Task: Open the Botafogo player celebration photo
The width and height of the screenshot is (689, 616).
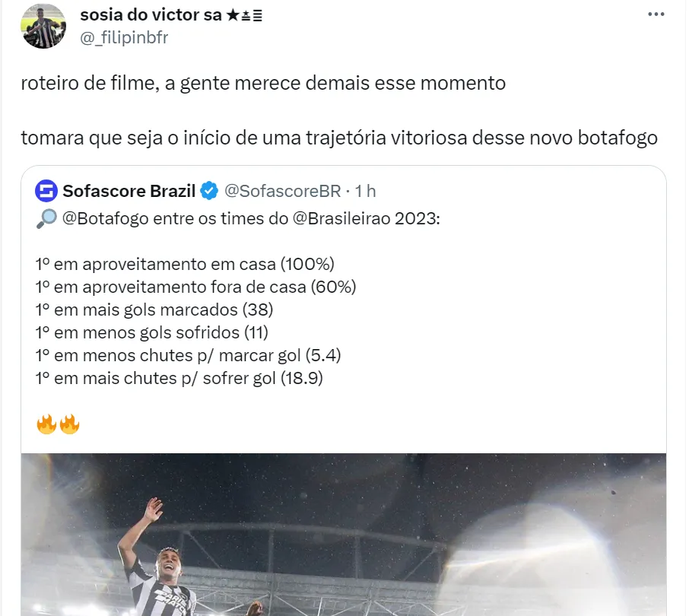Action: coord(344,535)
